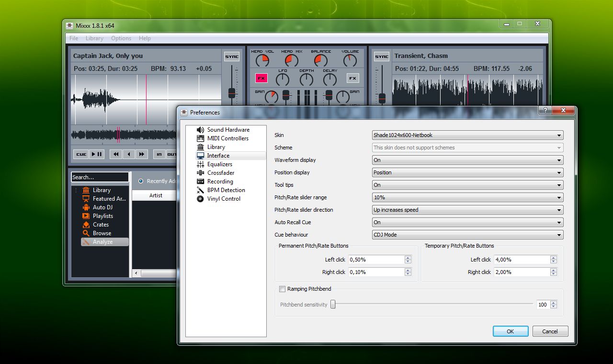Enable the Ramping Pitchbend checkbox
The width and height of the screenshot is (613, 364).
point(283,289)
